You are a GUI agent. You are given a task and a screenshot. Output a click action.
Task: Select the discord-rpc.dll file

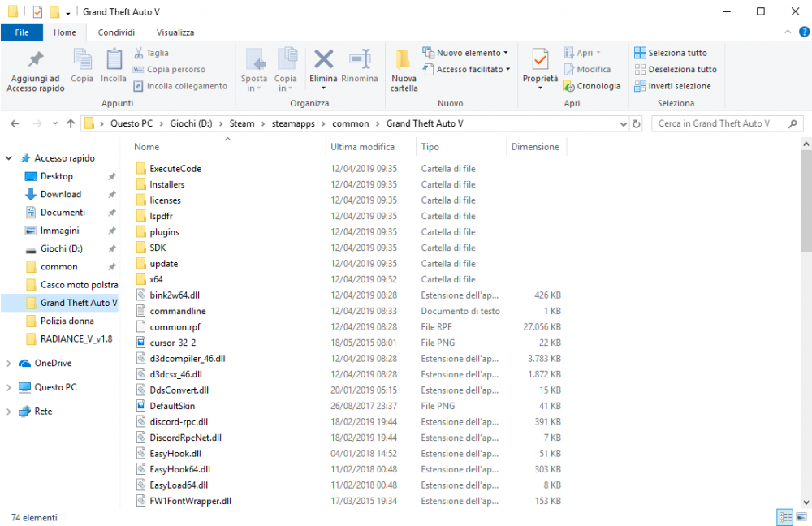[x=179, y=422]
